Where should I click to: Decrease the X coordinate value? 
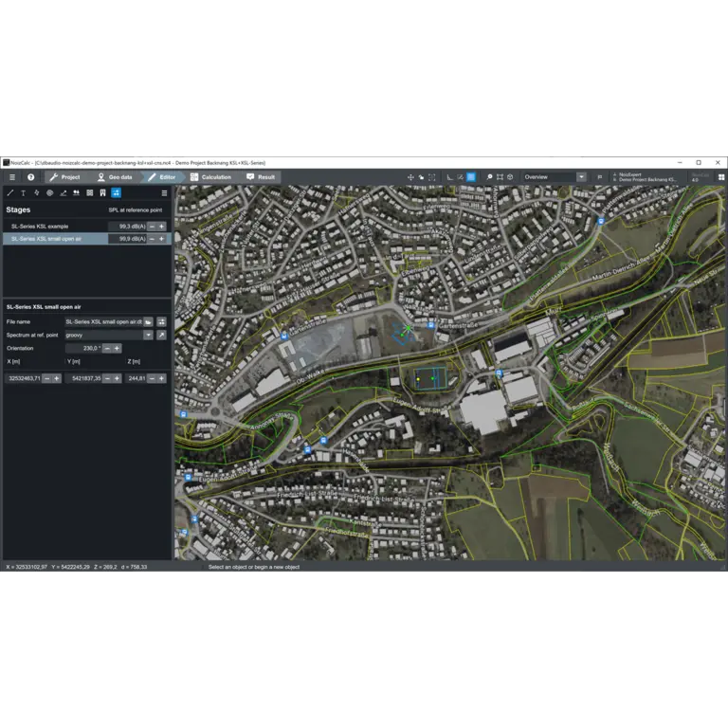pos(46,378)
